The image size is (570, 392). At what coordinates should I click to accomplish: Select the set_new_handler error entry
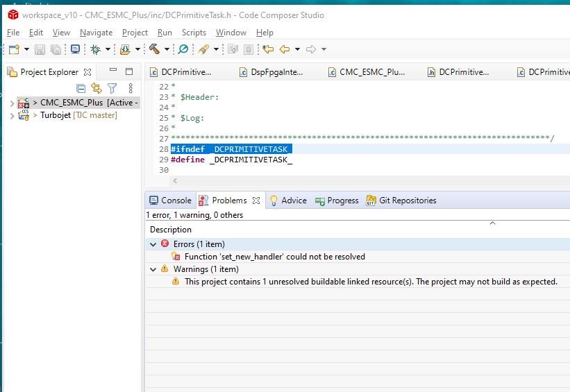coord(274,257)
